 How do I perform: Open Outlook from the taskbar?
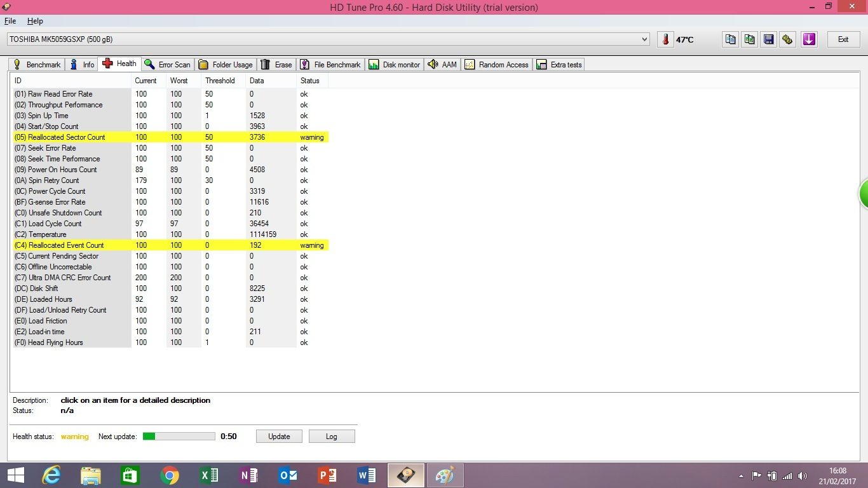[x=288, y=475]
